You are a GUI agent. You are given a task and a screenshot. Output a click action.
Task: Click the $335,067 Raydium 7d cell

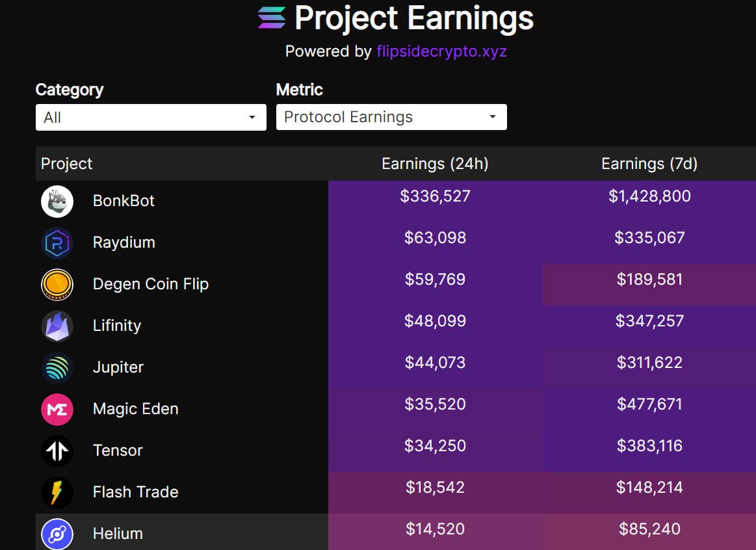tap(649, 243)
